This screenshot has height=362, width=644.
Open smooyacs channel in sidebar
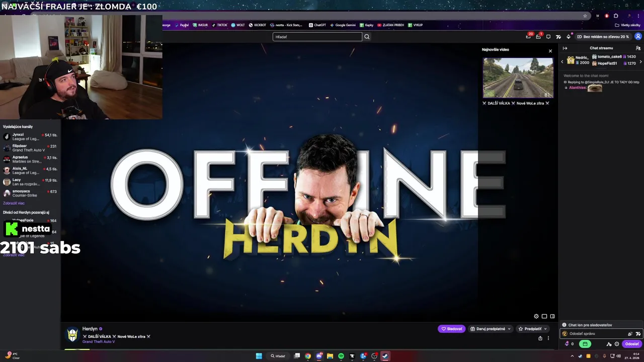(x=30, y=193)
